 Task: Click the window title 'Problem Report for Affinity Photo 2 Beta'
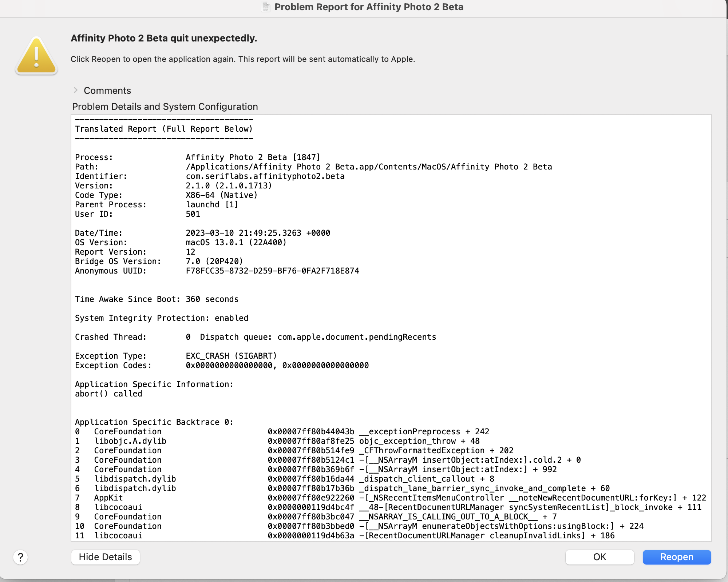pos(368,7)
